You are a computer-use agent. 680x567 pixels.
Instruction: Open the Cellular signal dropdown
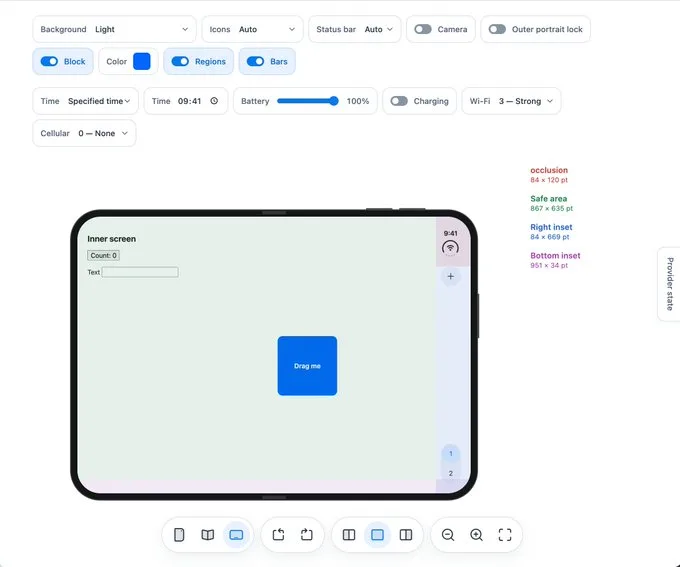point(84,133)
